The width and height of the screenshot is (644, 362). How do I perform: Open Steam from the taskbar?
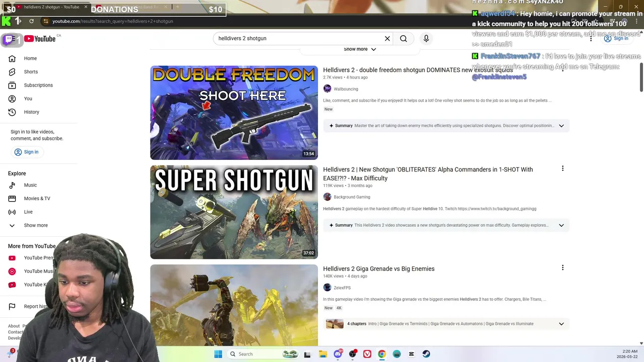426,354
